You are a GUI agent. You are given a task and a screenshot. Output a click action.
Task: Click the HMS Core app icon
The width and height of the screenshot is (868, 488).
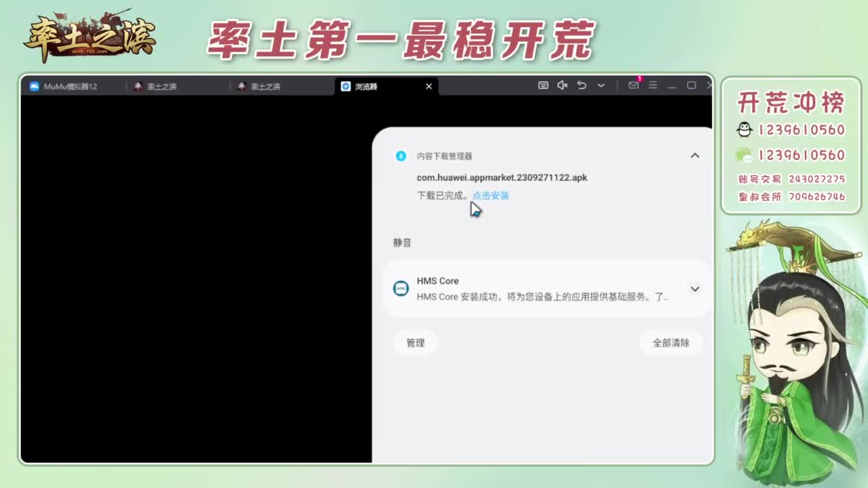[x=401, y=288]
